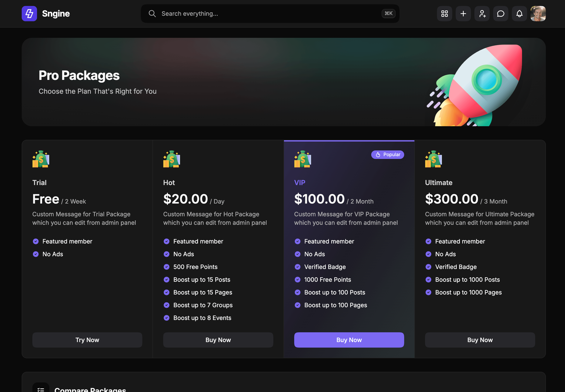Click the '$300.00' price text
Viewport: 565px width, 392px height.
pos(452,199)
